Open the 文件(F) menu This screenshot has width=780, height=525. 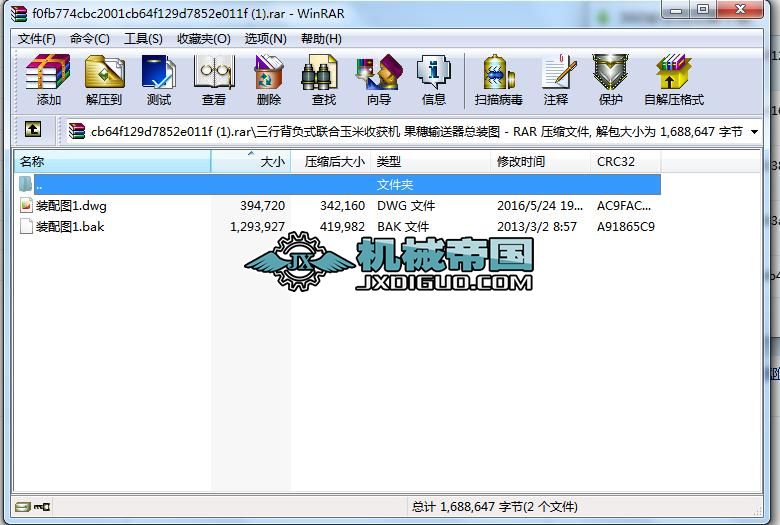coord(37,39)
